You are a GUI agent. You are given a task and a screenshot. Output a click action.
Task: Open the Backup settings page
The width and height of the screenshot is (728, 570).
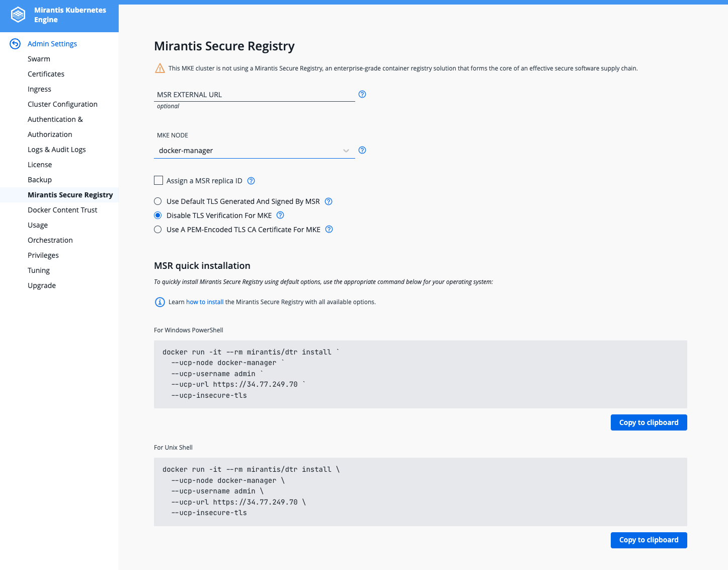pos(40,180)
